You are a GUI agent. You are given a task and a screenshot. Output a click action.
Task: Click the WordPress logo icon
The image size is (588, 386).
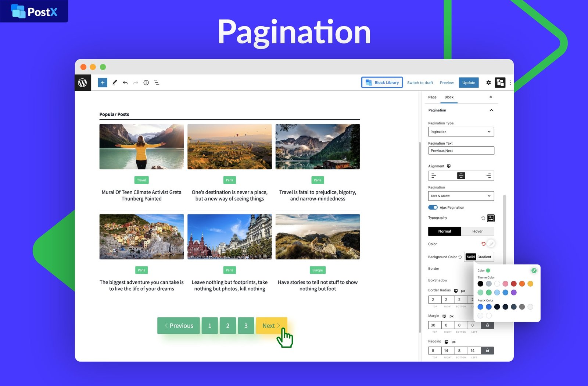coord(83,83)
